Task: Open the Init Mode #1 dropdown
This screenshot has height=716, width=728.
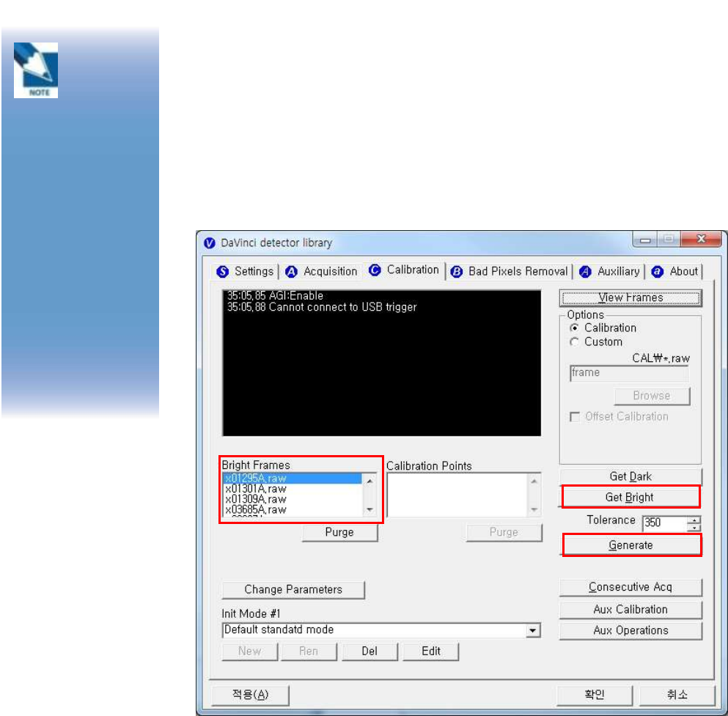Action: click(533, 630)
